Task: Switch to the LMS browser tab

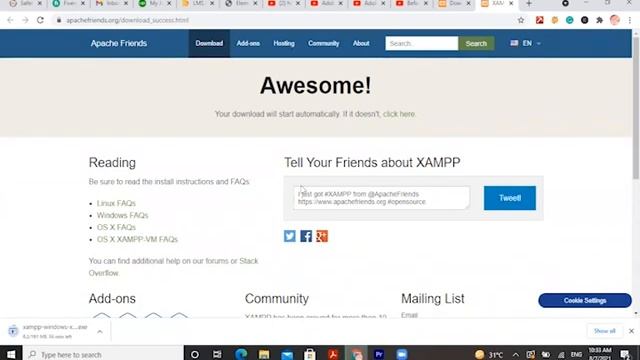Action: [x=198, y=4]
